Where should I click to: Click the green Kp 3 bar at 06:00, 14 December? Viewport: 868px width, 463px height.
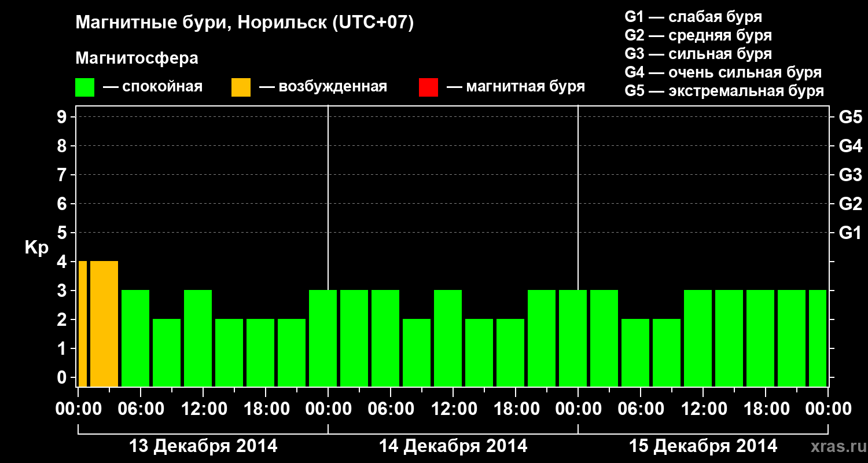(385, 338)
